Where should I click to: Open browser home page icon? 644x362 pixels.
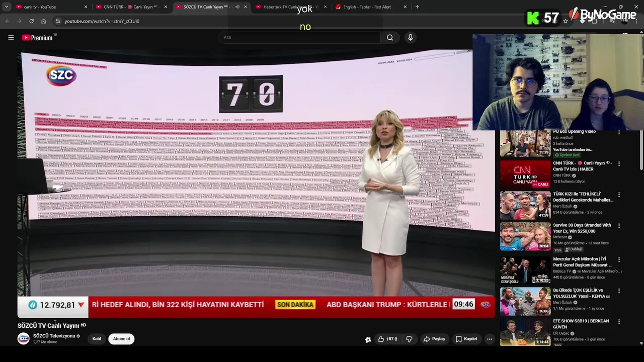pyautogui.click(x=43, y=21)
